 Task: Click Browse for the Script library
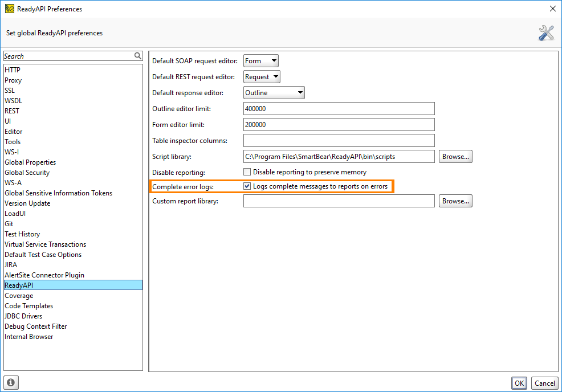coord(455,157)
